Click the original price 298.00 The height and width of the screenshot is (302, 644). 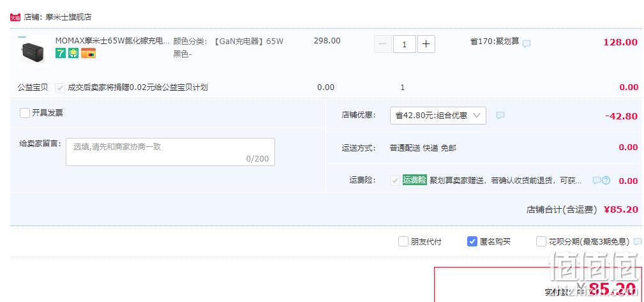coord(327,41)
